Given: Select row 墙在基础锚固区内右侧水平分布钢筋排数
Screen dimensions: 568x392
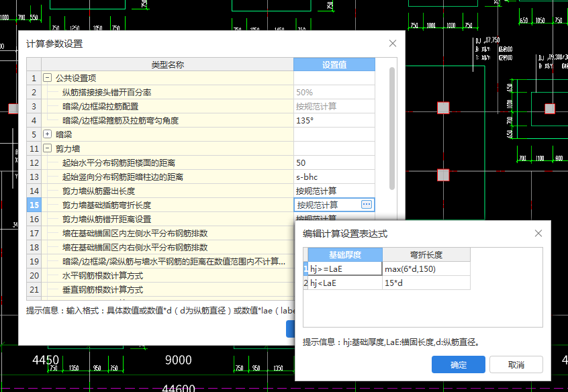Looking at the screenshot, I should click(167, 248).
